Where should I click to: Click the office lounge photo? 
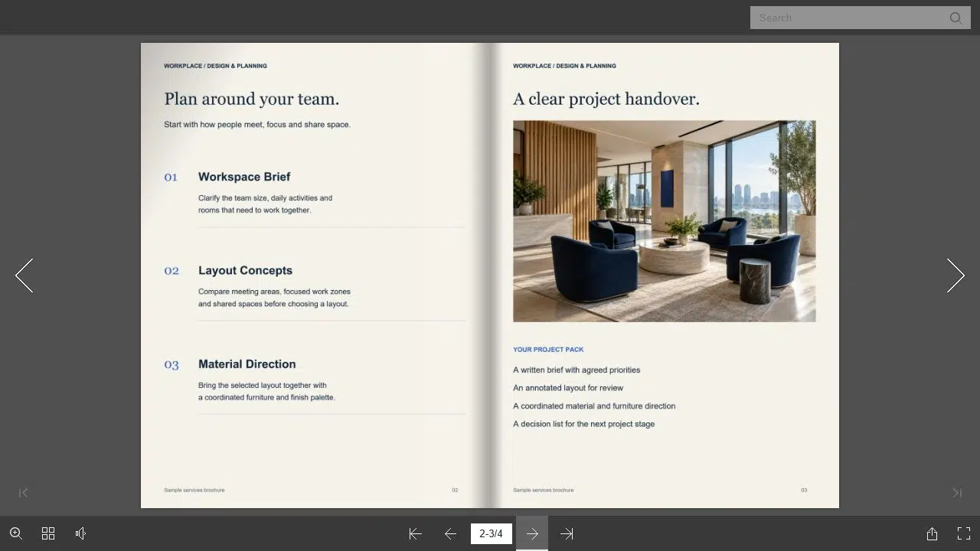[665, 221]
